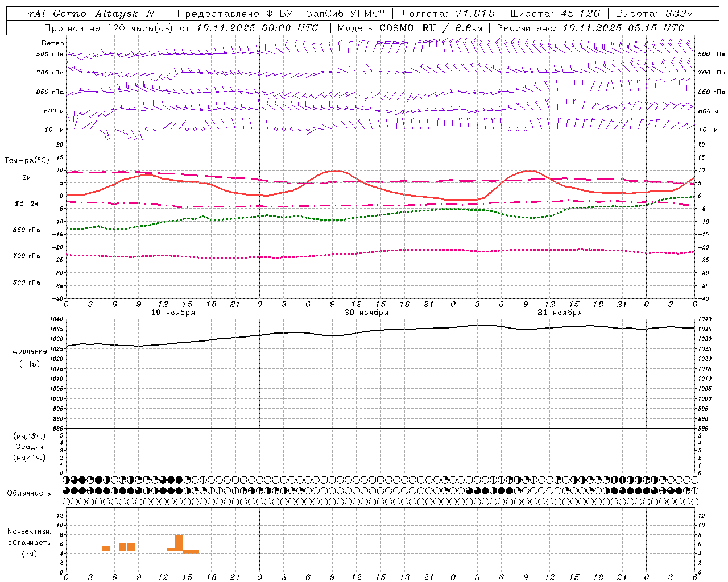Click the calculation time Рассчитано: 19.11.2025 05:15 UTC
728x582 pixels.
(591, 28)
